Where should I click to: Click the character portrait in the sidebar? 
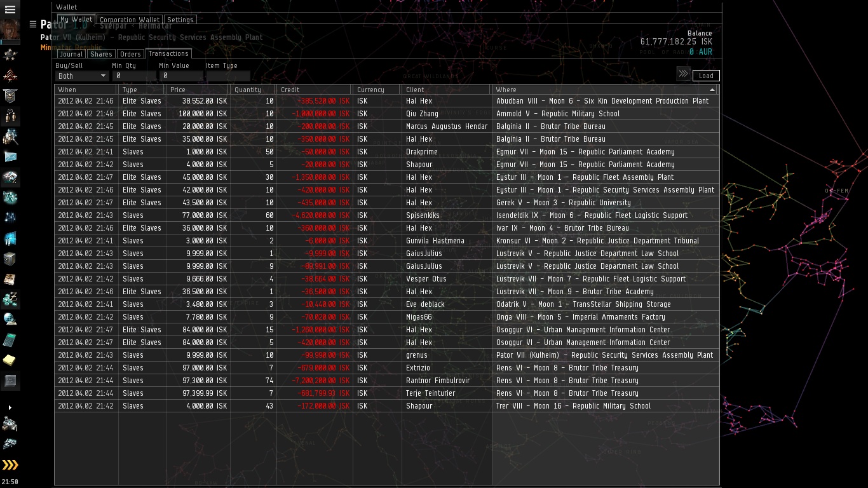coord(10,29)
